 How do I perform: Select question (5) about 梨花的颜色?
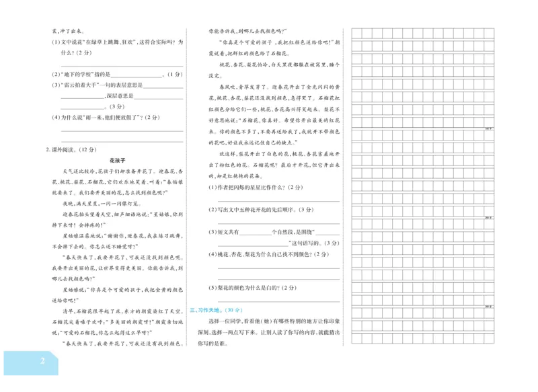[253, 288]
